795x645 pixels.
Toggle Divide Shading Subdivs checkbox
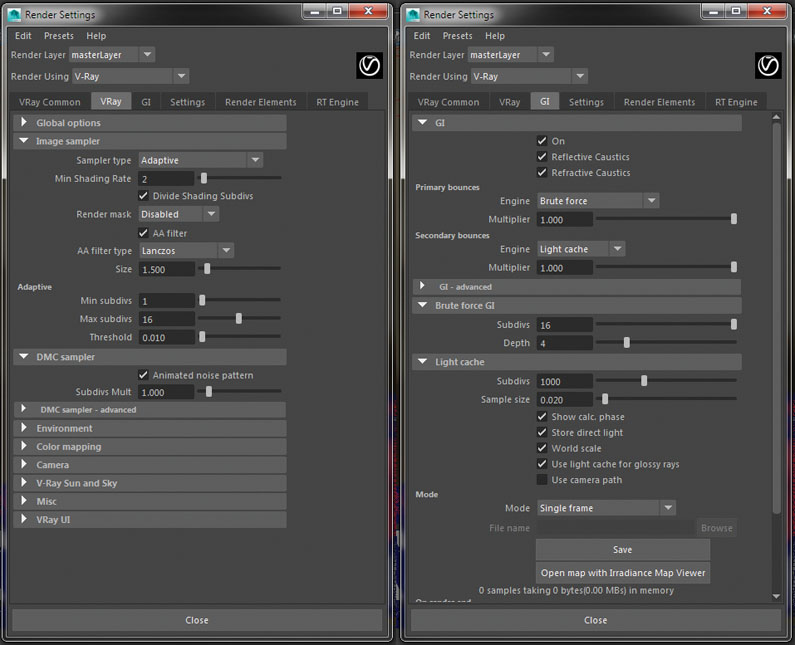[143, 196]
